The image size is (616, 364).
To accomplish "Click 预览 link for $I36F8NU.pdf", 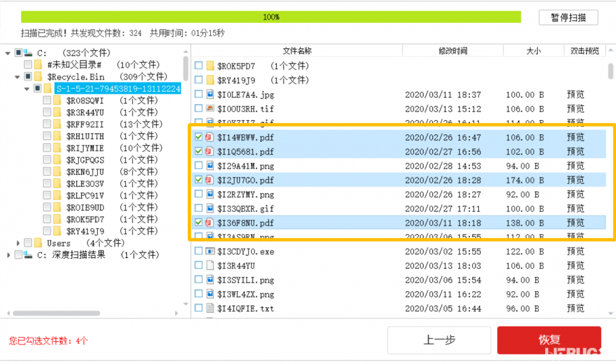I will click(x=575, y=222).
